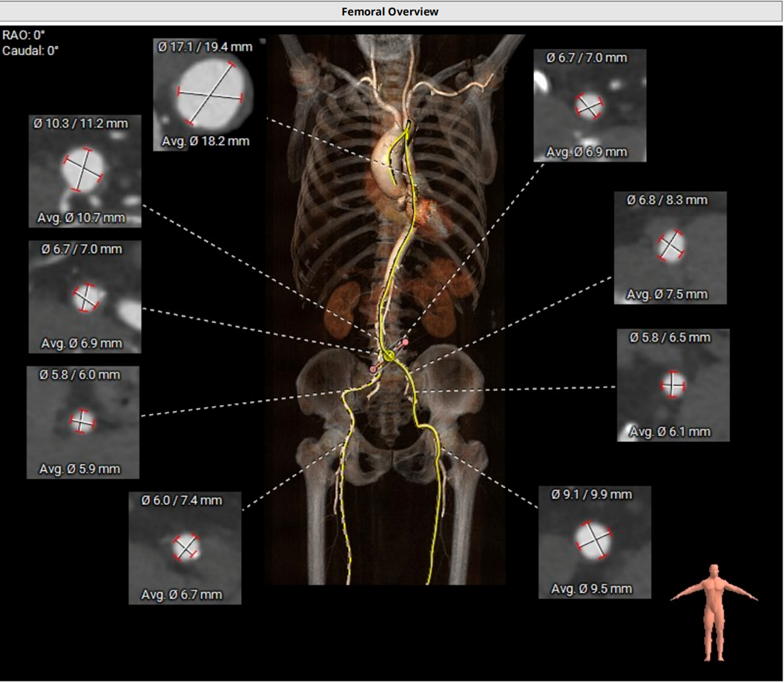
Task: Click the Ø 5.8 / 6.0 mm cross-section thumbnail
Action: [x=82, y=421]
